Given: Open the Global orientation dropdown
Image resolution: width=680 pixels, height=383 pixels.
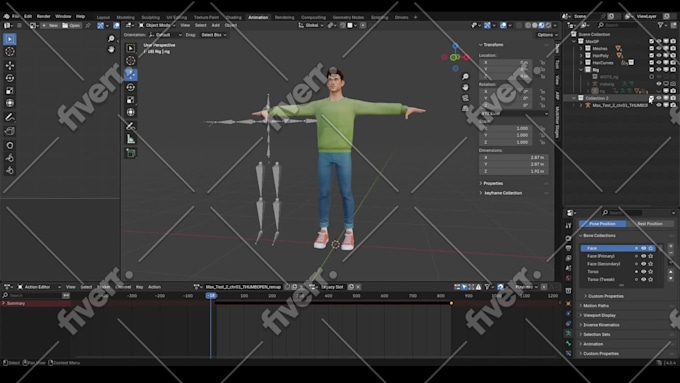Looking at the screenshot, I should click(x=311, y=25).
